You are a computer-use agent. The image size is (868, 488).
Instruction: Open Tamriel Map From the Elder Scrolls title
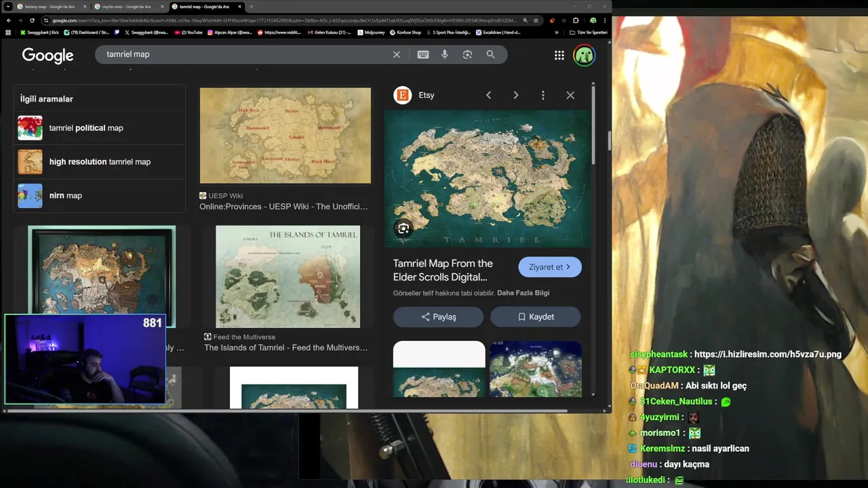coord(443,270)
